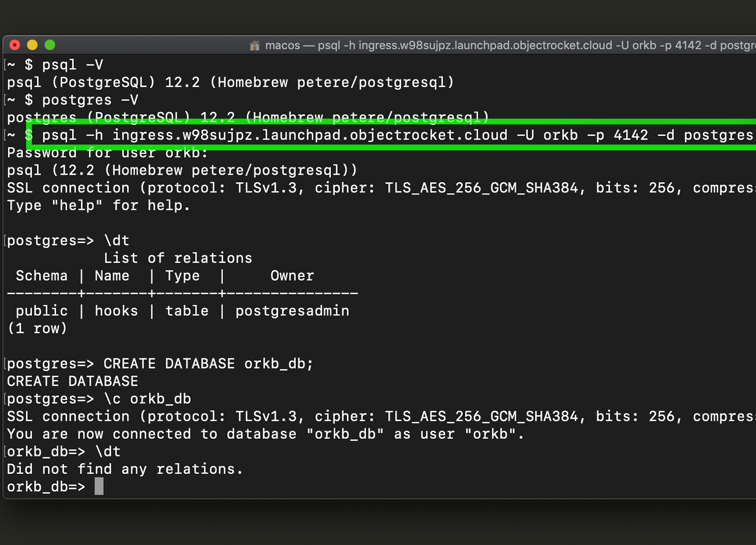Screen dimensions: 756x545
Task: Click the Password for user orkb line
Action: [107, 152]
